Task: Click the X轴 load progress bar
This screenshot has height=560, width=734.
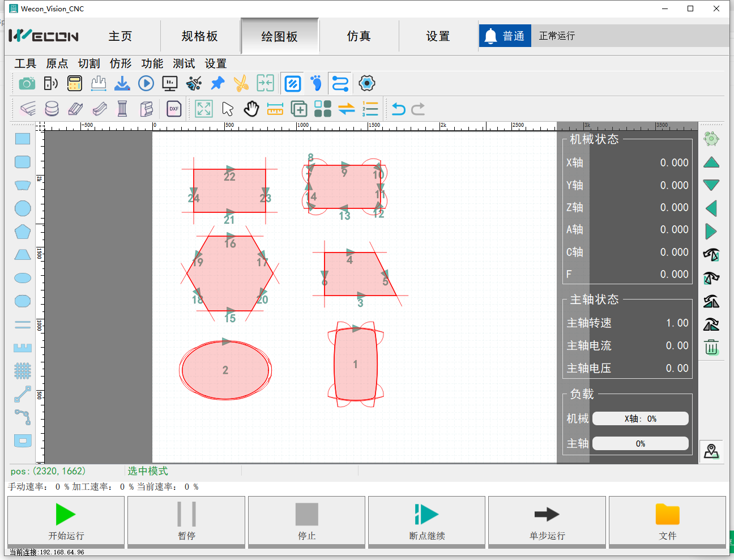Action: click(640, 418)
